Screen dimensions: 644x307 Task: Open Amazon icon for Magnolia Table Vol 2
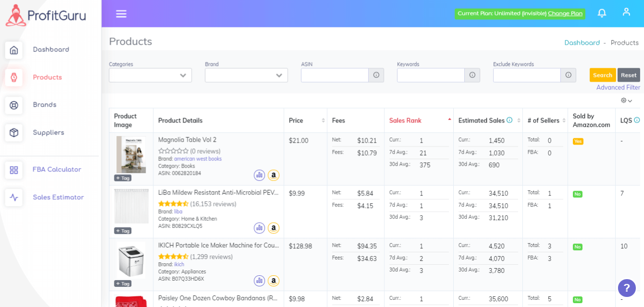click(273, 175)
